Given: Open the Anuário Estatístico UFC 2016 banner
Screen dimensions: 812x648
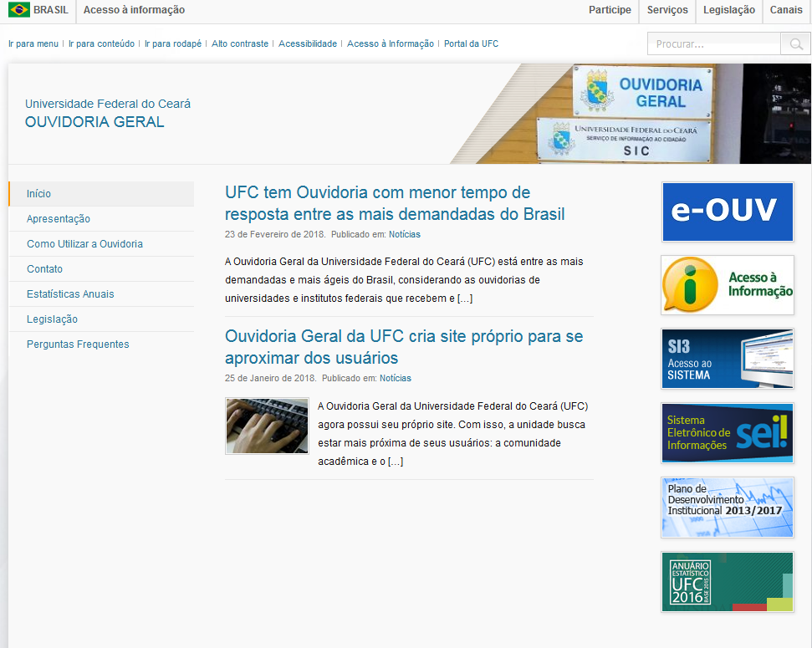Looking at the screenshot, I should point(728,582).
